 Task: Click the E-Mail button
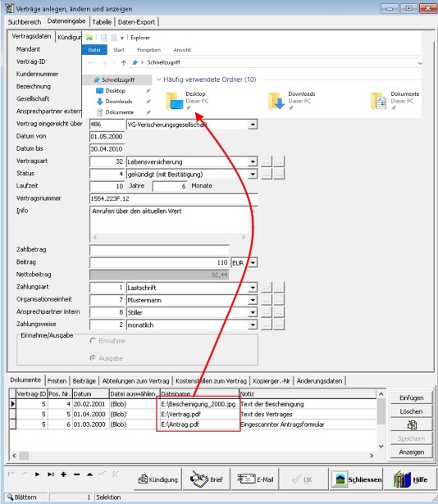255,479
